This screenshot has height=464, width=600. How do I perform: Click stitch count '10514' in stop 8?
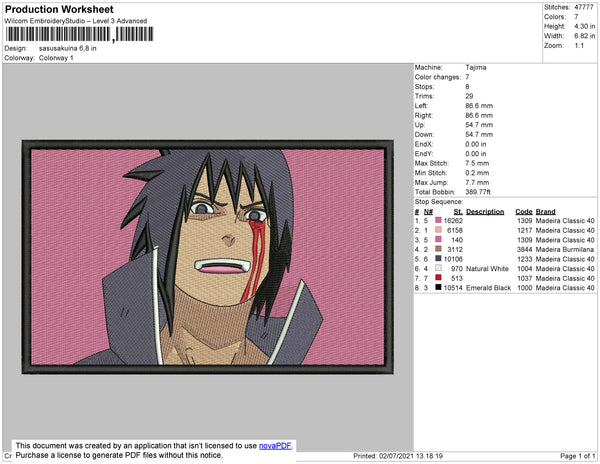[x=453, y=288]
